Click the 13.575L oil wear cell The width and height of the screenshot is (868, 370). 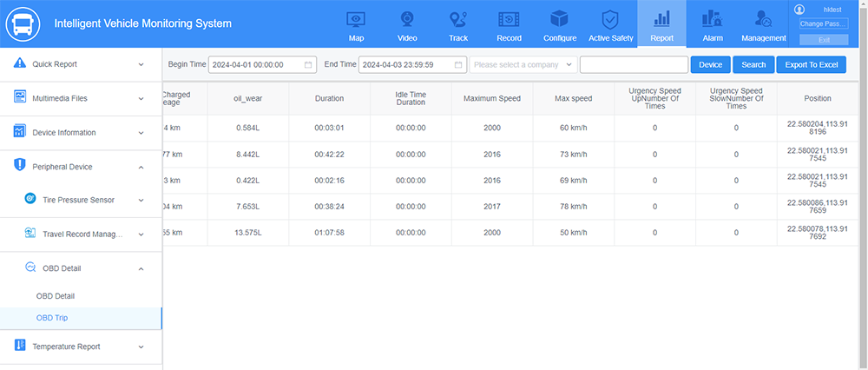coord(248,233)
